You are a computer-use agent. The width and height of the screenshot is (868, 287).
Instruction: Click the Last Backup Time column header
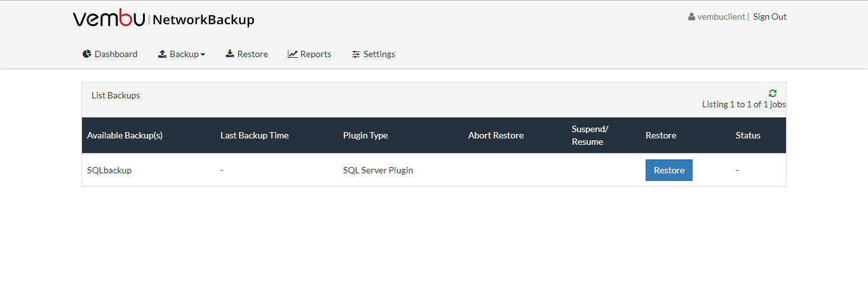[x=254, y=135]
